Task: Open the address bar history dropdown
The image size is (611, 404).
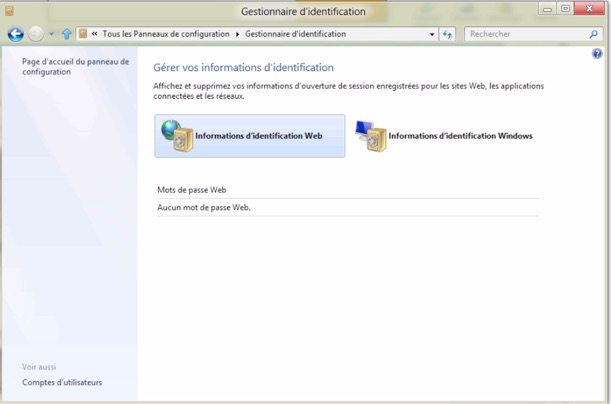Action: click(x=432, y=34)
